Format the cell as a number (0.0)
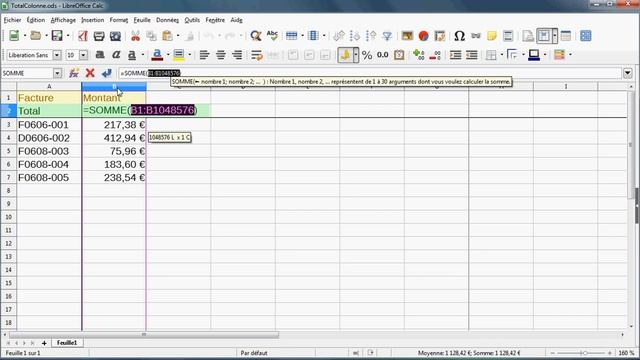 click(x=382, y=55)
